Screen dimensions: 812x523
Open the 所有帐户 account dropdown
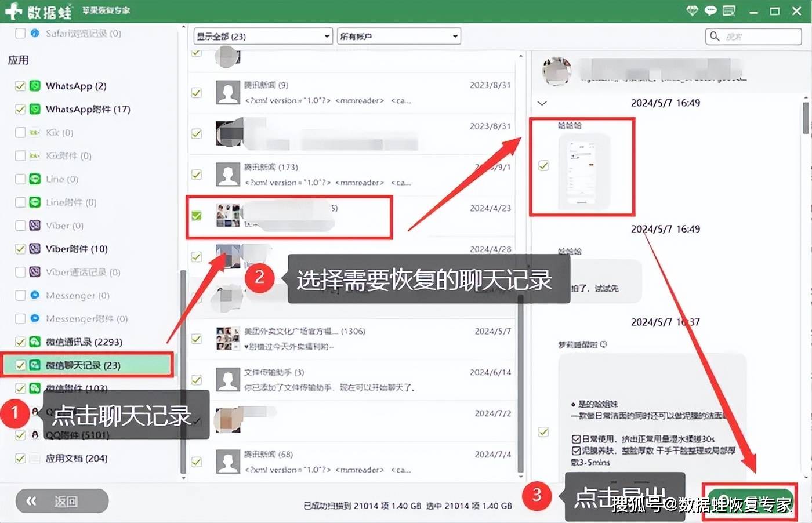398,36
